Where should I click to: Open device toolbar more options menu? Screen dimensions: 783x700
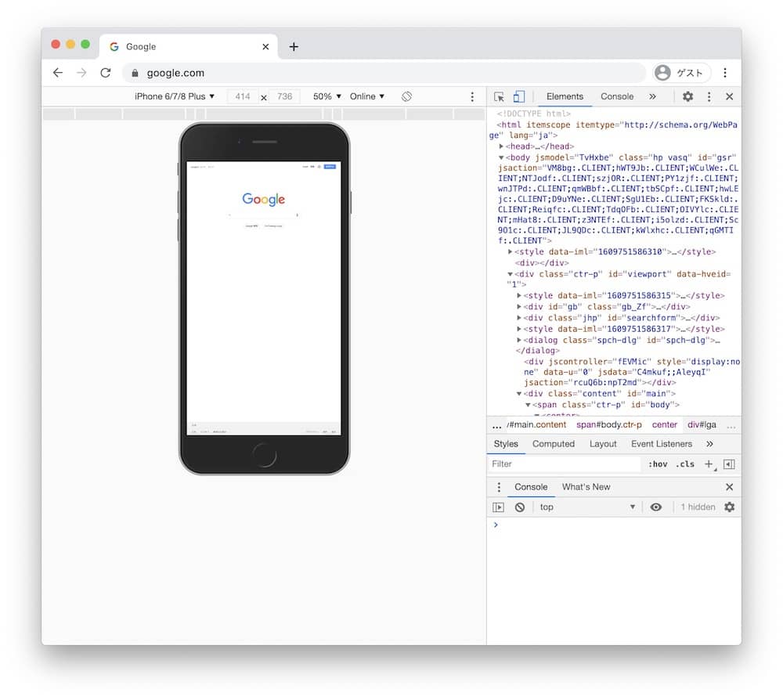coord(472,97)
